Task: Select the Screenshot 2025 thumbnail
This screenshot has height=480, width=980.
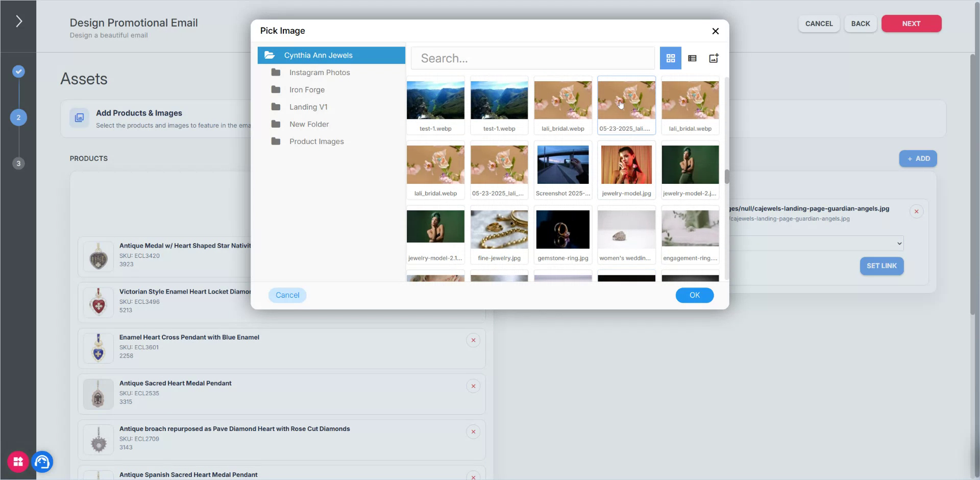Action: (563, 170)
